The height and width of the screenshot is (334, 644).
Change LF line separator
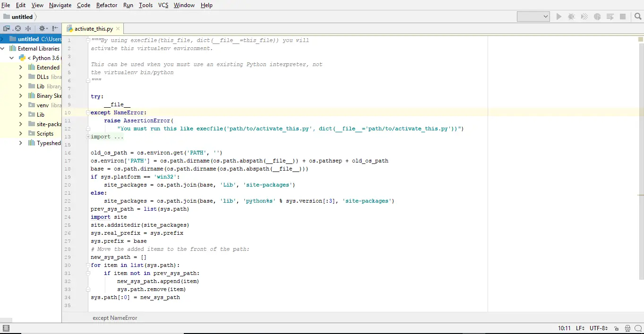[x=581, y=328]
